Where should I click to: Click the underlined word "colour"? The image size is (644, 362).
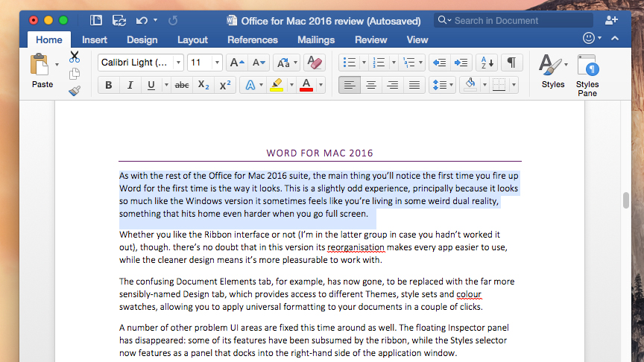pos(469,294)
